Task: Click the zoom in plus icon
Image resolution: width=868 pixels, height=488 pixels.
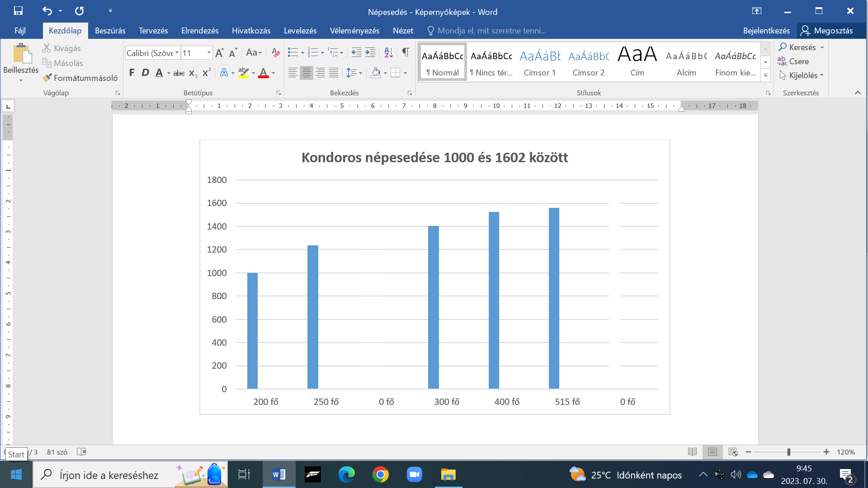Action: tap(826, 452)
